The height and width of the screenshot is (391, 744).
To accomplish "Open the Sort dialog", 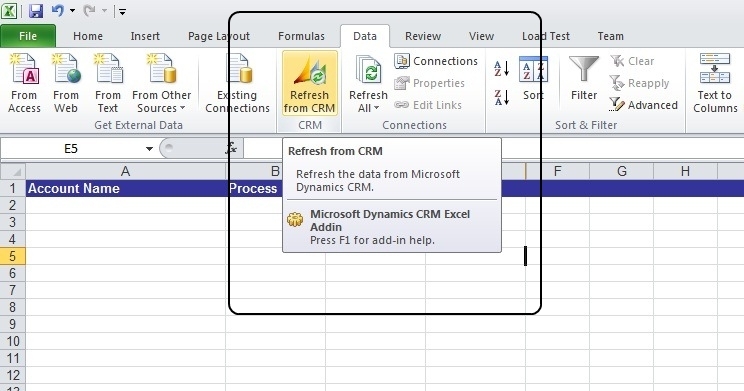I will pyautogui.click(x=533, y=78).
